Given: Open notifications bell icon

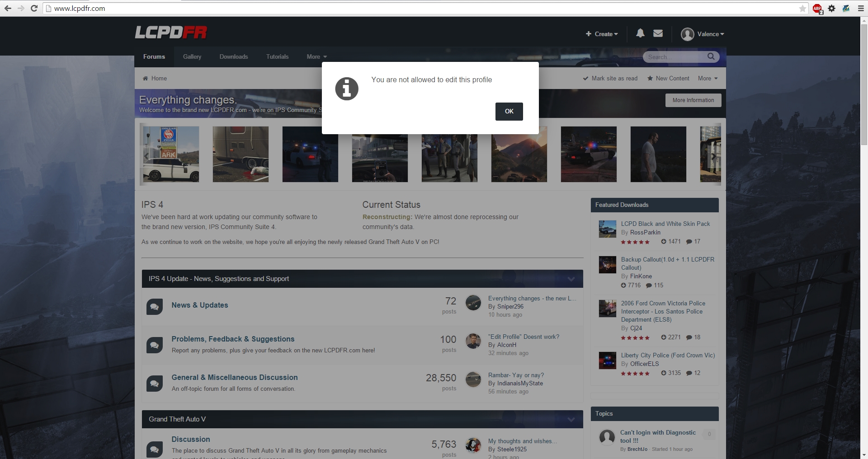Looking at the screenshot, I should tap(640, 33).
